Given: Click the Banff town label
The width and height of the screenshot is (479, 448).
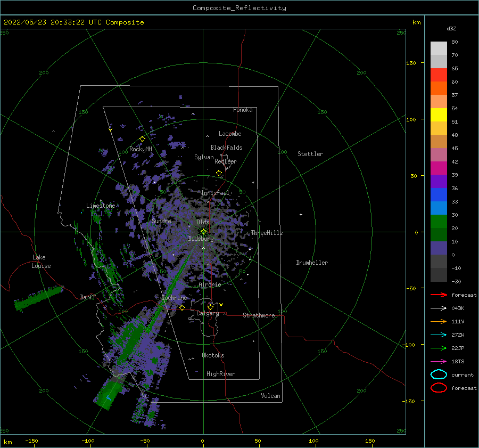Looking at the screenshot, I should pos(88,297).
